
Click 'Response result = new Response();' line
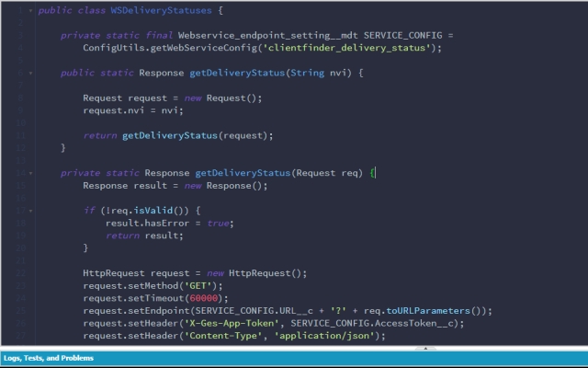click(175, 186)
